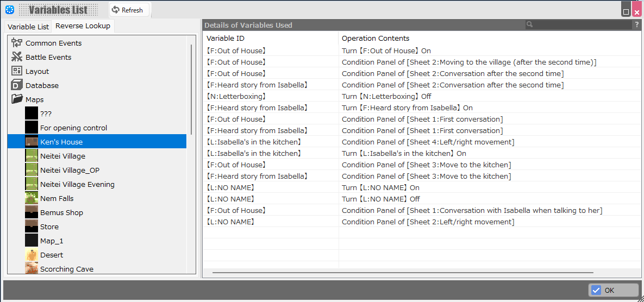The image size is (644, 302).
Task: Select the Reverse Lookup tab
Action: pos(83,26)
